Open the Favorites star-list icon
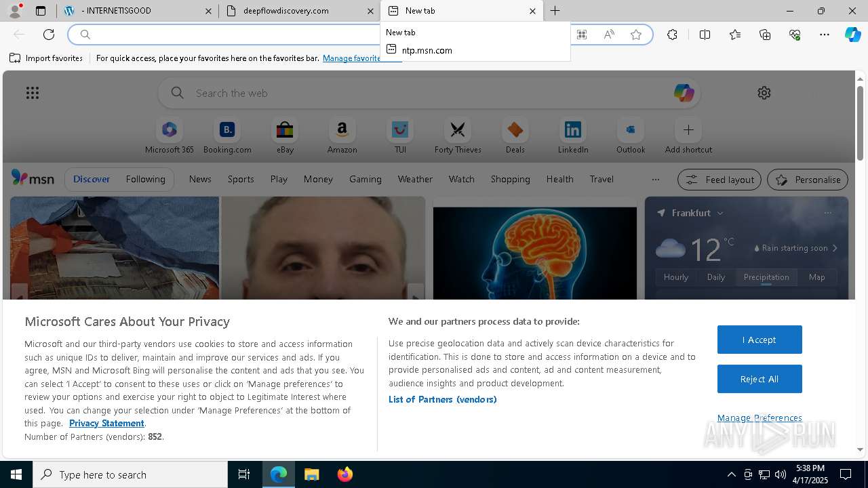The width and height of the screenshot is (868, 488). click(x=735, y=35)
